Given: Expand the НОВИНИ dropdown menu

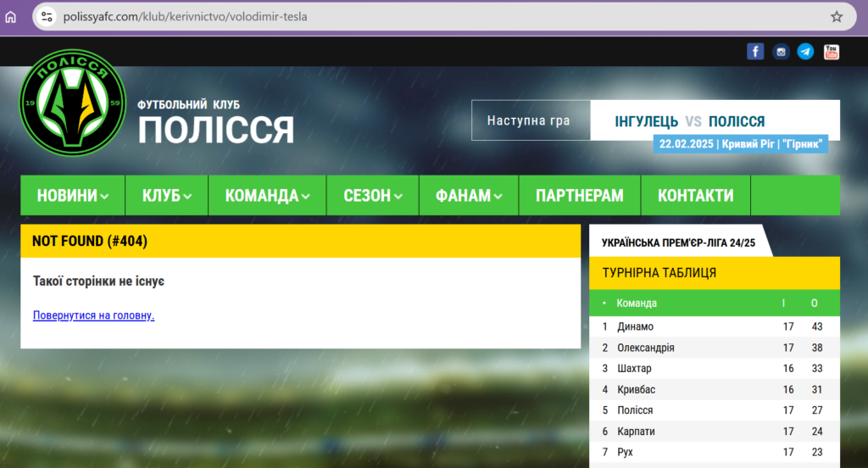Looking at the screenshot, I should tap(73, 196).
